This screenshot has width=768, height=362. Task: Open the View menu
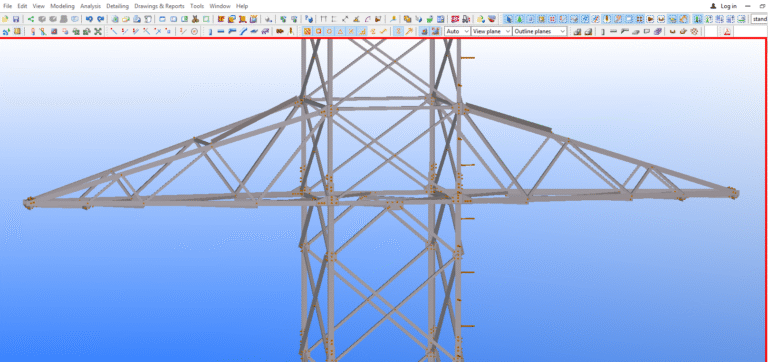[x=39, y=6]
